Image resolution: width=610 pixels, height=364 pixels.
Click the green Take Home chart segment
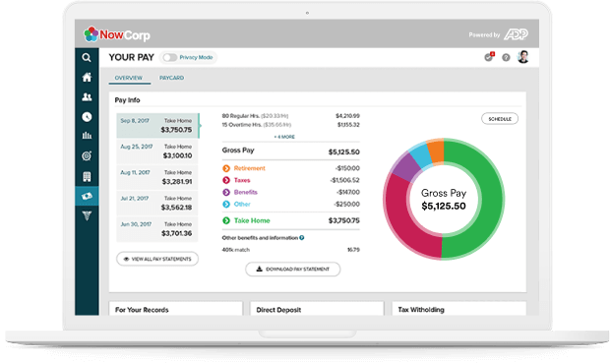click(492, 199)
